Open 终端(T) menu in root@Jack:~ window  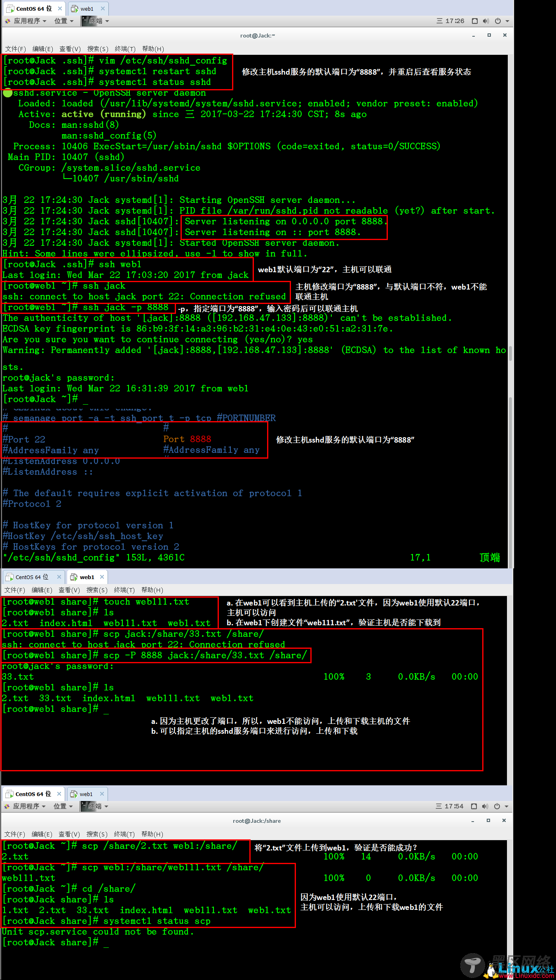[125, 49]
